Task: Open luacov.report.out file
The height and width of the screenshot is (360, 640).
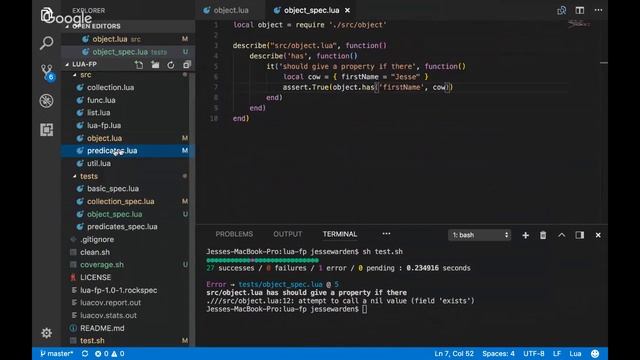Action: 110,302
